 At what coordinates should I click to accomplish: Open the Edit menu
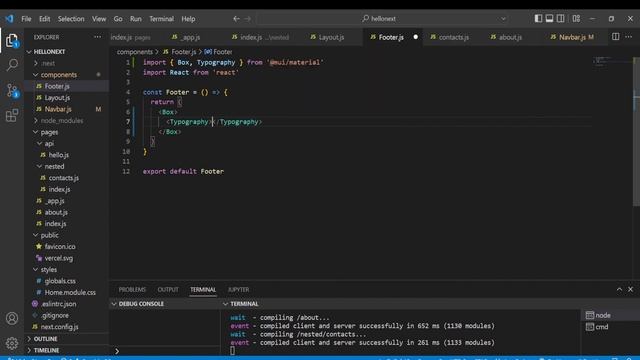point(44,19)
